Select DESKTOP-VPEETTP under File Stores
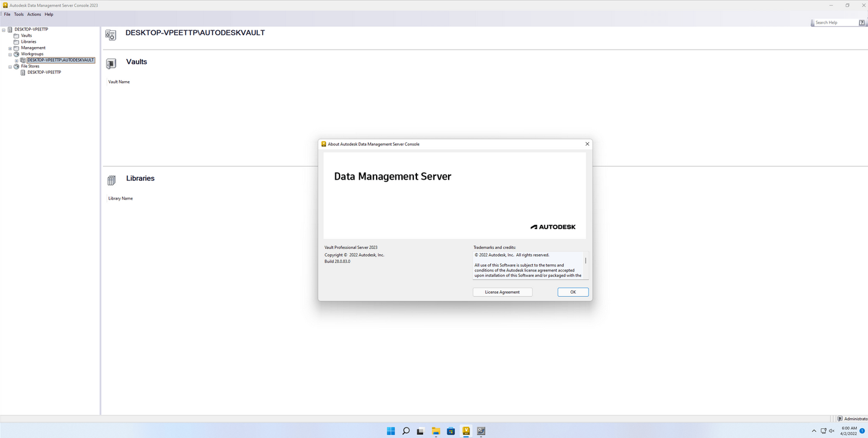This screenshot has height=438, width=868. [44, 72]
